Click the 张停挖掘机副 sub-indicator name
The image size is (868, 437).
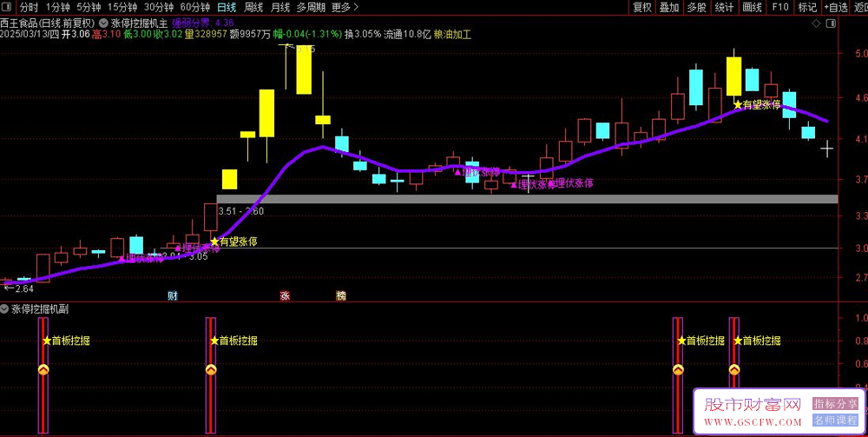(x=39, y=309)
